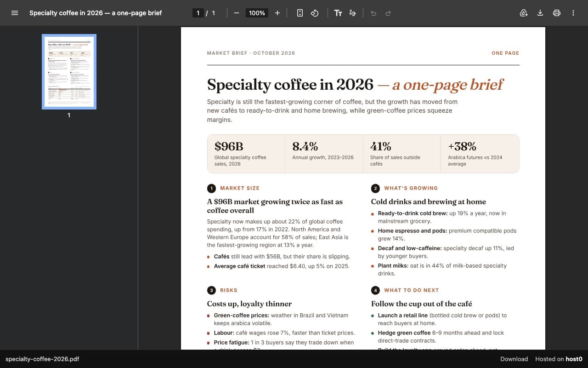
Task: Select the draw annotation tool
Action: (x=353, y=13)
